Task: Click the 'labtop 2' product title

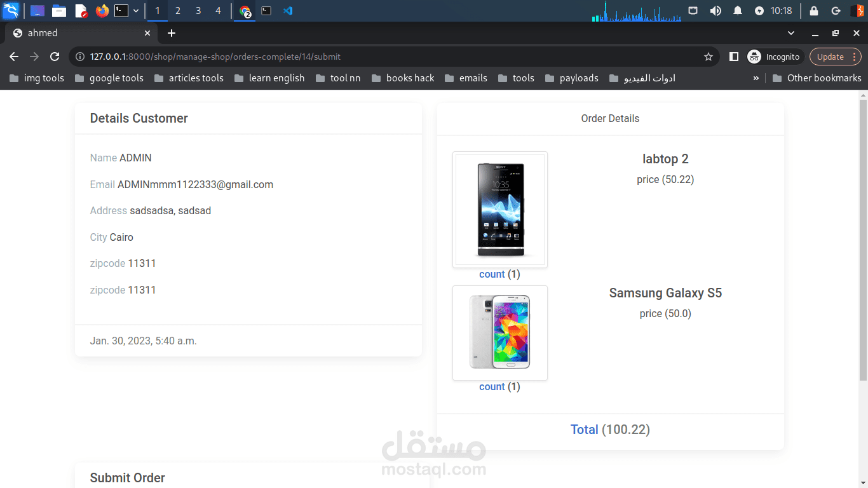Action: [665, 159]
